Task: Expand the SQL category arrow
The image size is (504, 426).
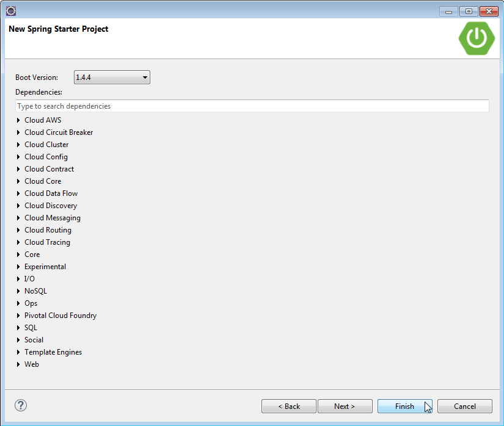Action: coord(18,328)
